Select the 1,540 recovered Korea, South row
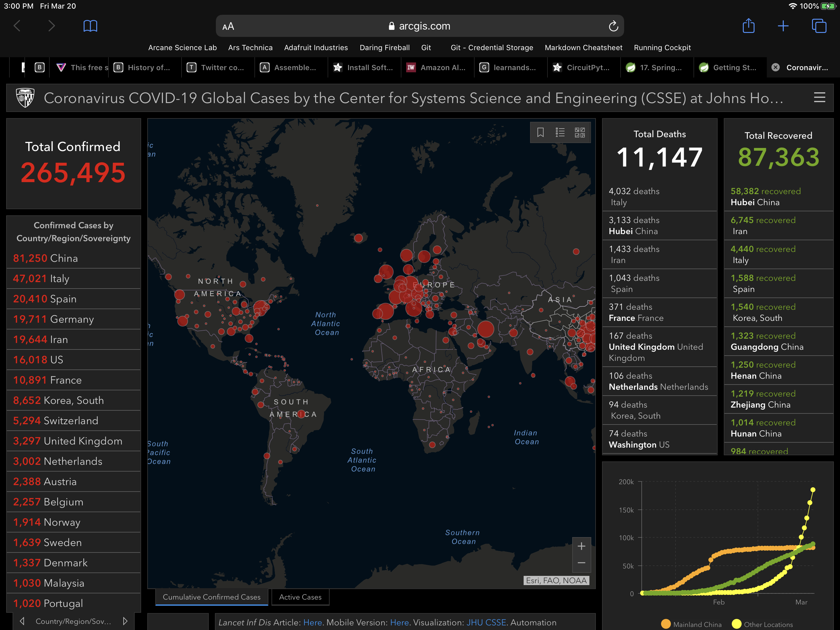The width and height of the screenshot is (840, 630). pyautogui.click(x=779, y=312)
